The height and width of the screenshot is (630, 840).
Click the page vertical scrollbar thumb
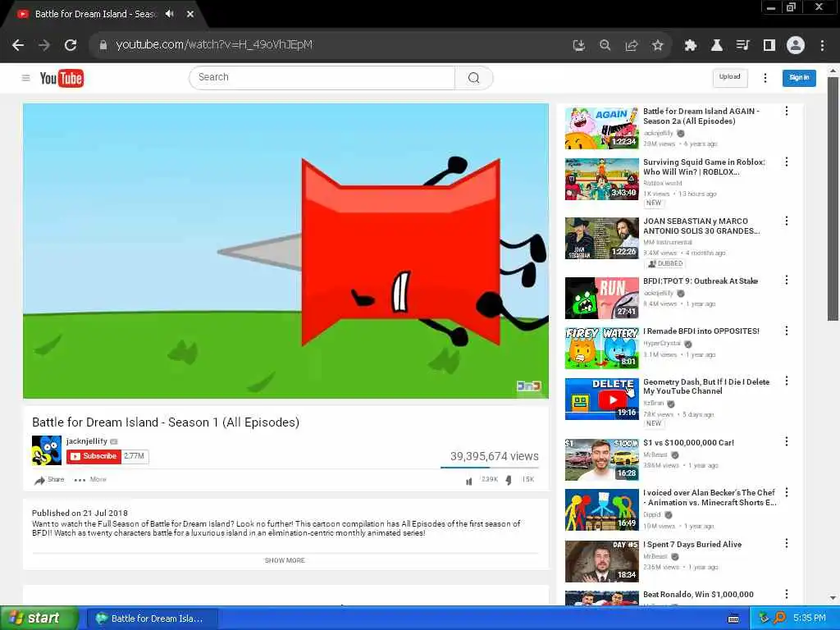pyautogui.click(x=833, y=199)
